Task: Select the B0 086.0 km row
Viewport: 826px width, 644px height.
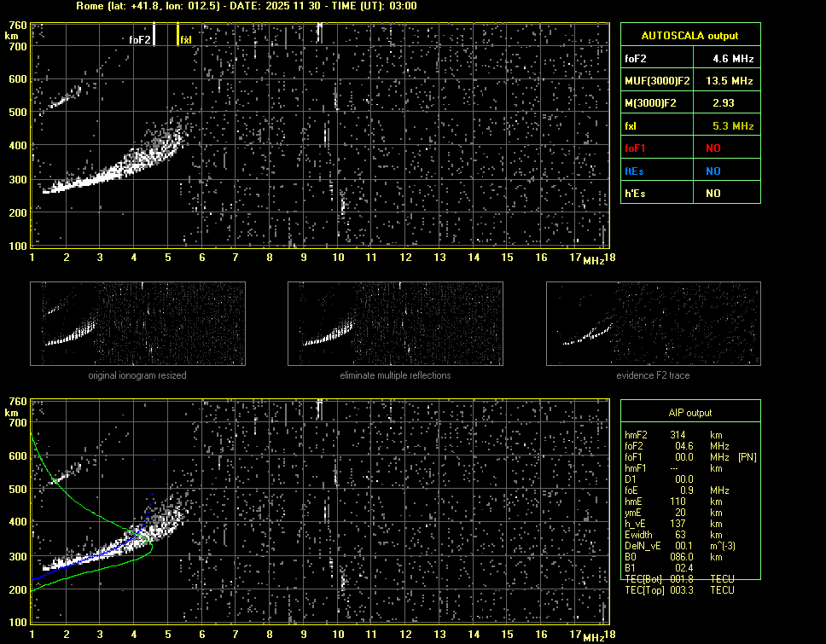Action: pos(678,557)
